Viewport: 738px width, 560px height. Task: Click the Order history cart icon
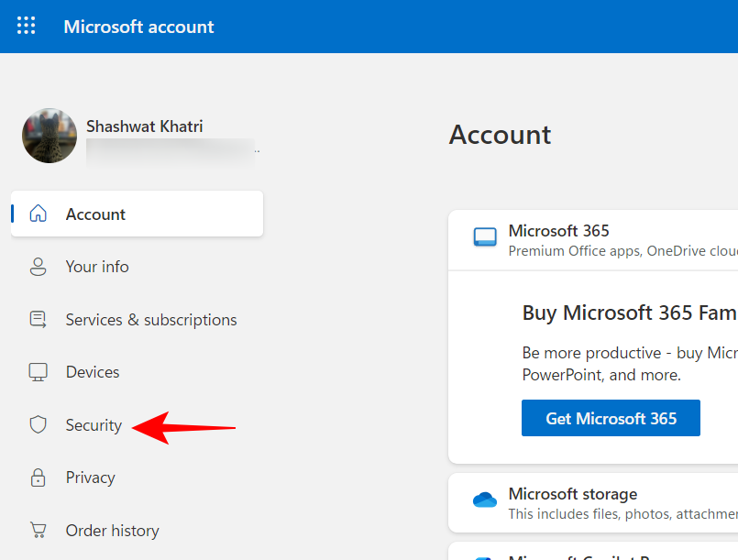click(x=39, y=530)
